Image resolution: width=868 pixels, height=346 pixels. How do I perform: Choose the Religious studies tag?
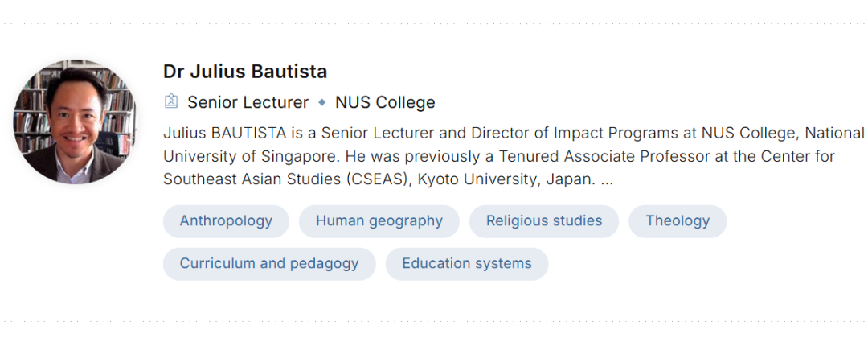[x=544, y=221]
